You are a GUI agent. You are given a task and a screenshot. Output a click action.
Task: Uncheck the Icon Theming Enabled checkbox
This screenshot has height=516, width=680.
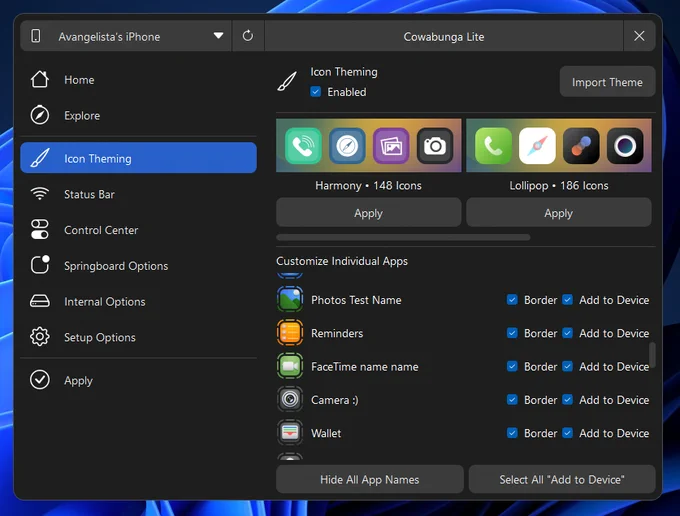[316, 92]
